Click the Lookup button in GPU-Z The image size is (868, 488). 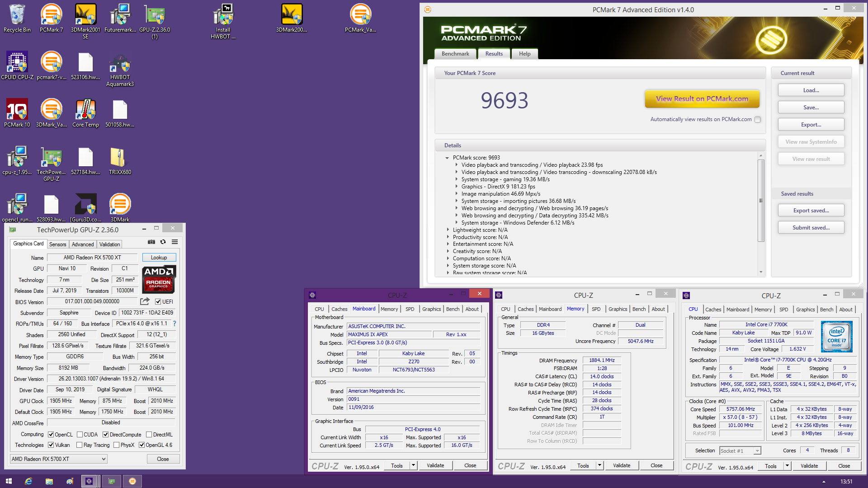tap(159, 258)
